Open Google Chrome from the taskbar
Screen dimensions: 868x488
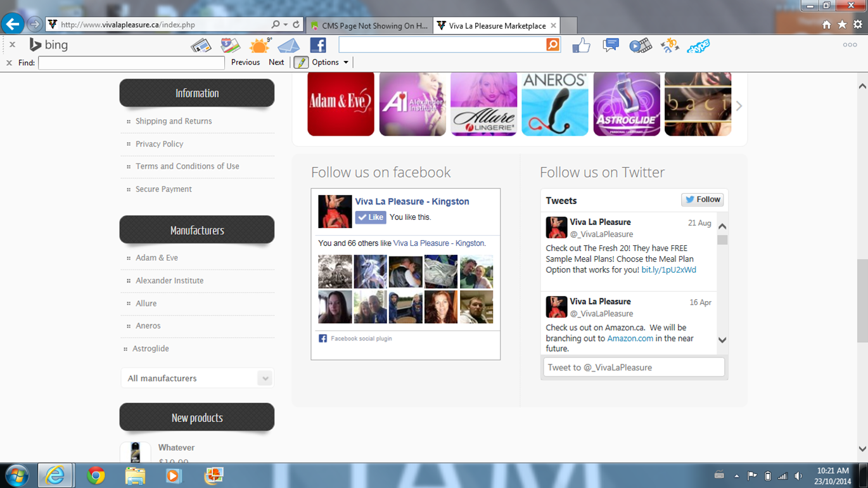click(96, 475)
